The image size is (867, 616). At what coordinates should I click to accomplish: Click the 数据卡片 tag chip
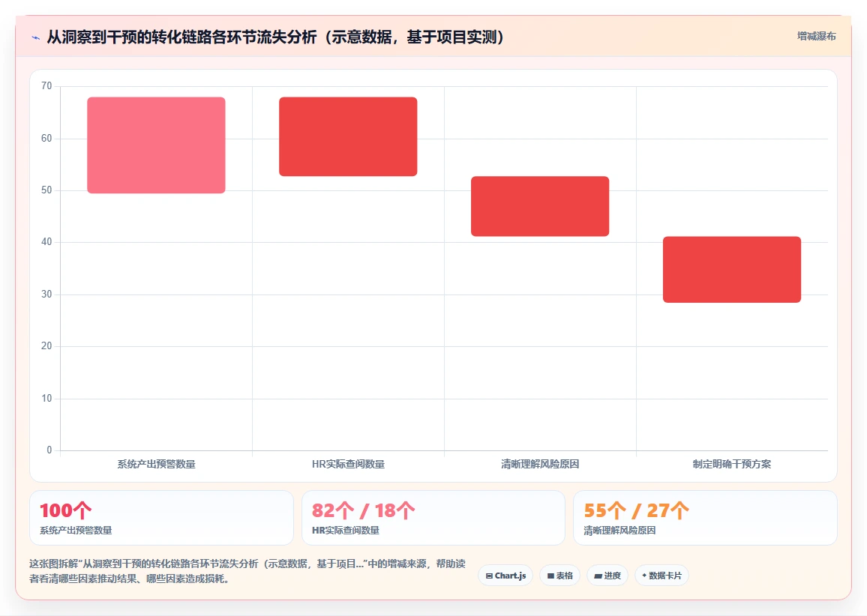coord(661,576)
